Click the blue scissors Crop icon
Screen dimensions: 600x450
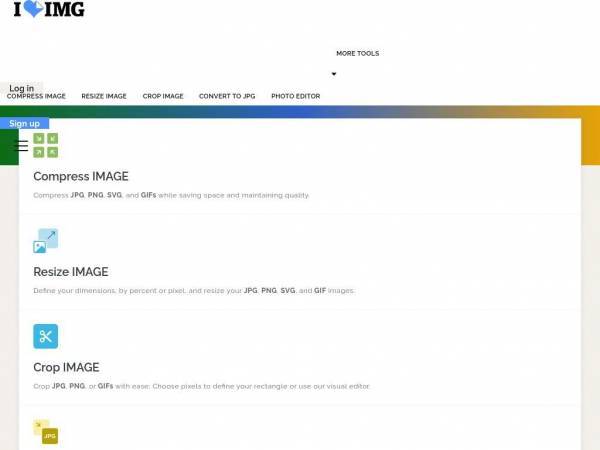point(46,336)
